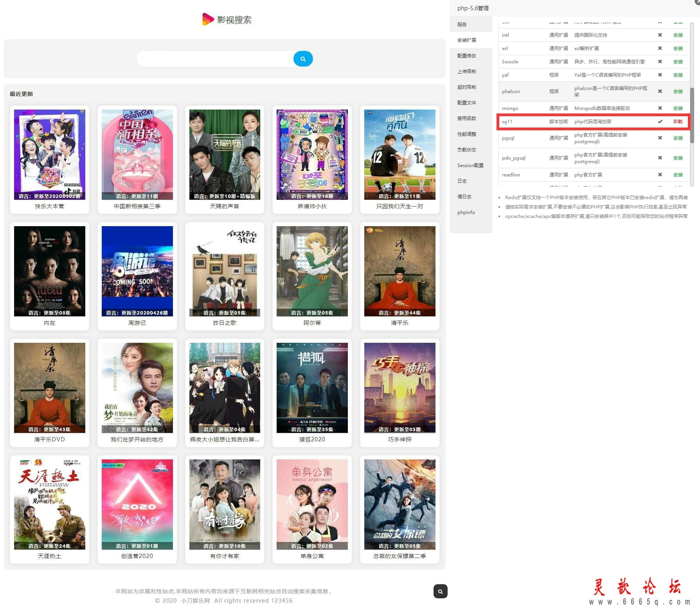Screen dimensions: 700x612
Task: Open the phpinfo tab
Action: pyautogui.click(x=471, y=212)
